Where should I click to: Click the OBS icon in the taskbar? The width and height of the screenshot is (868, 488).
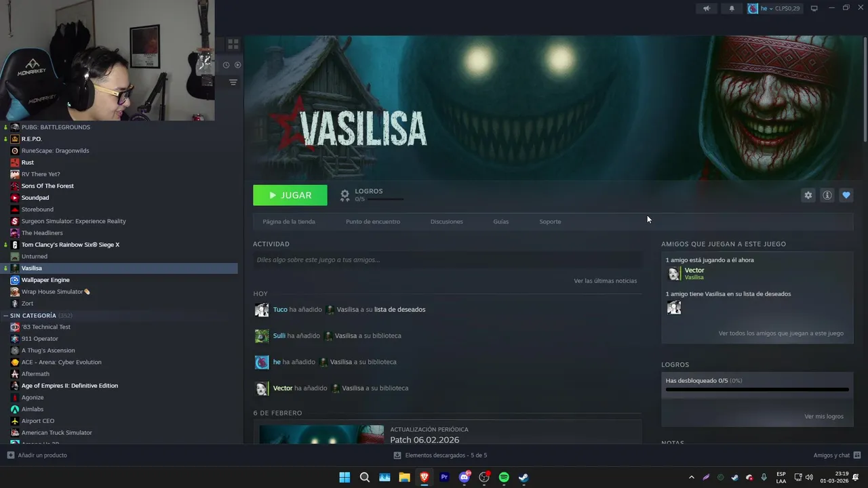click(484, 477)
